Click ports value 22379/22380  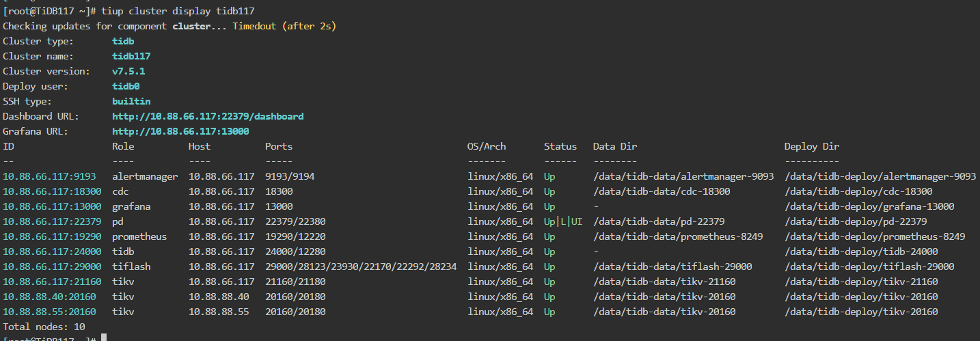(x=295, y=221)
